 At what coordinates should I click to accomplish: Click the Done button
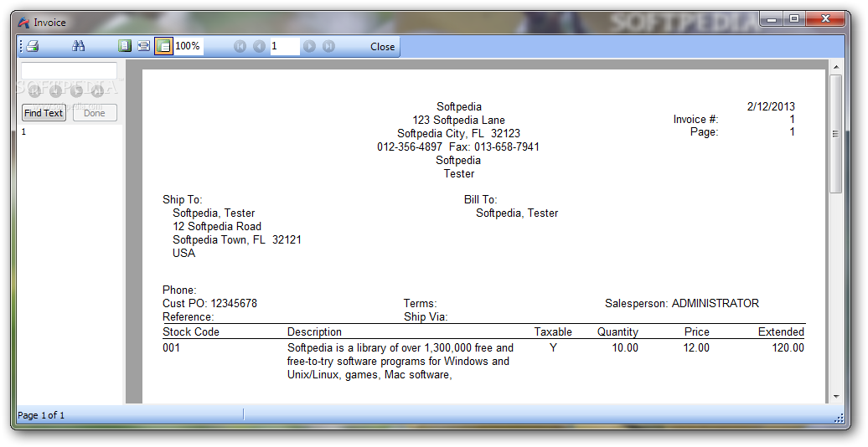94,113
